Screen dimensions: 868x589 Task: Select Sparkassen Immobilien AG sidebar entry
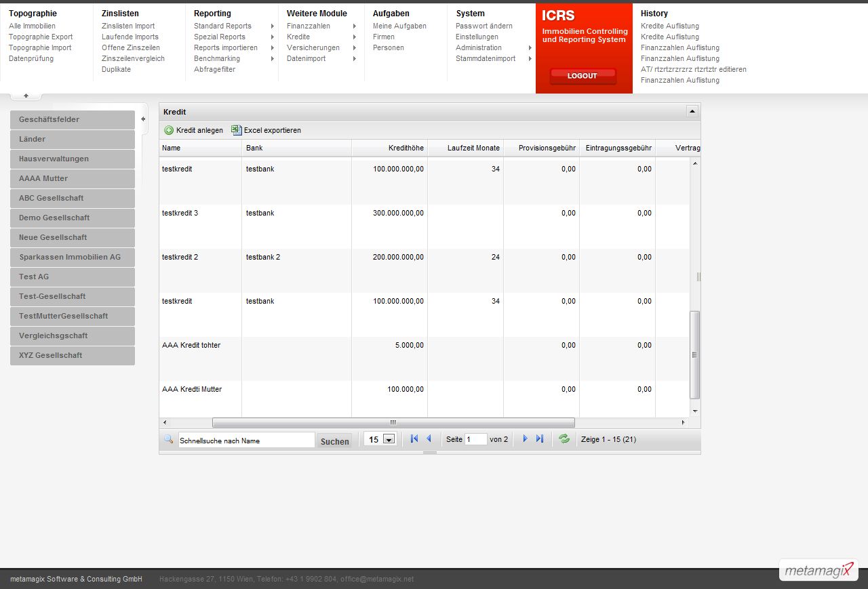[73, 258]
